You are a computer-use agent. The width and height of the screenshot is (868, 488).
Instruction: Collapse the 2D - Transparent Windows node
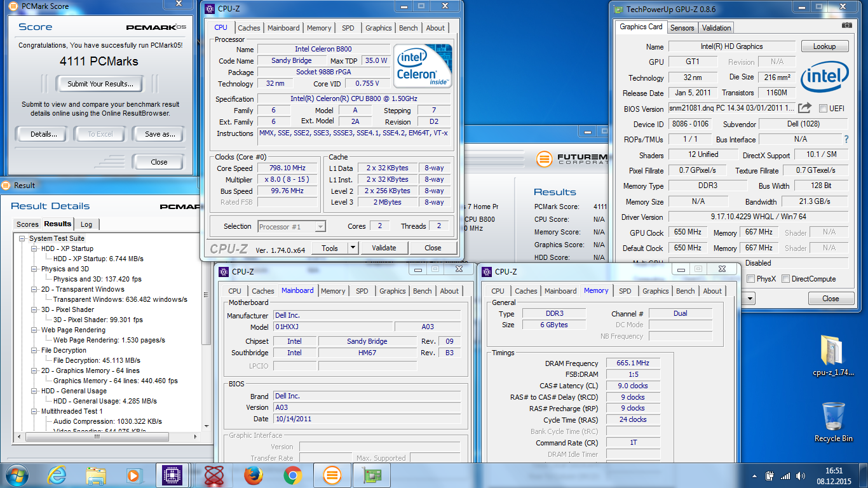34,289
